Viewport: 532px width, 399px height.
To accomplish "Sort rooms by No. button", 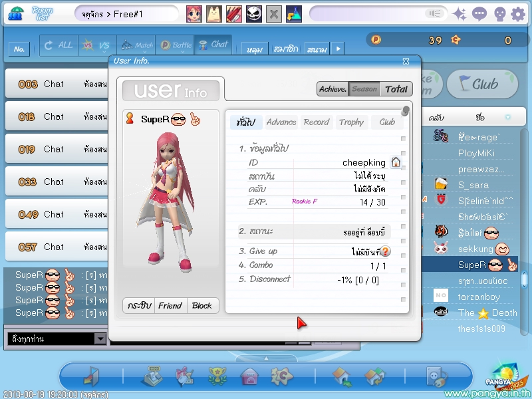I will tap(19, 49).
